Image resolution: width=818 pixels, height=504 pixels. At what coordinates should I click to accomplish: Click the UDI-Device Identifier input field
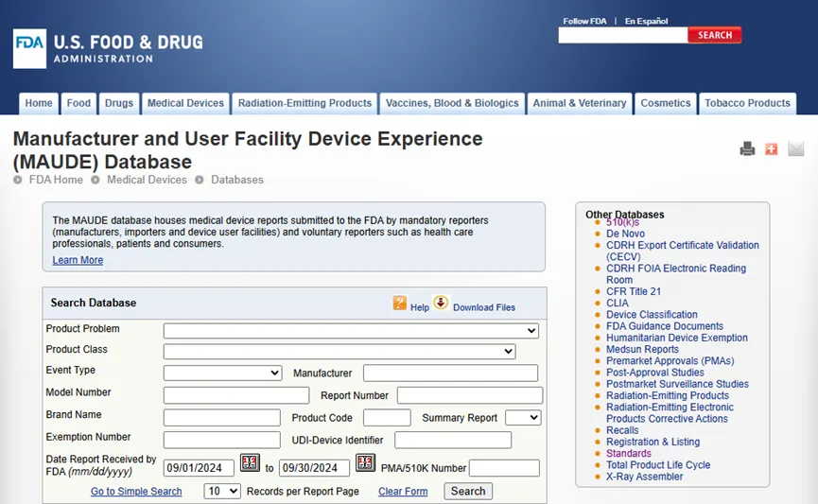[x=453, y=440]
